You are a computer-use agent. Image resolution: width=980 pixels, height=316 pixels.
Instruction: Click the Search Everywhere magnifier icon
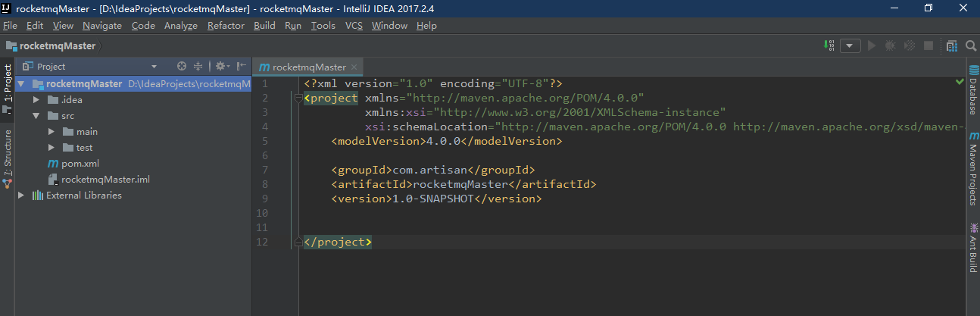[x=971, y=45]
